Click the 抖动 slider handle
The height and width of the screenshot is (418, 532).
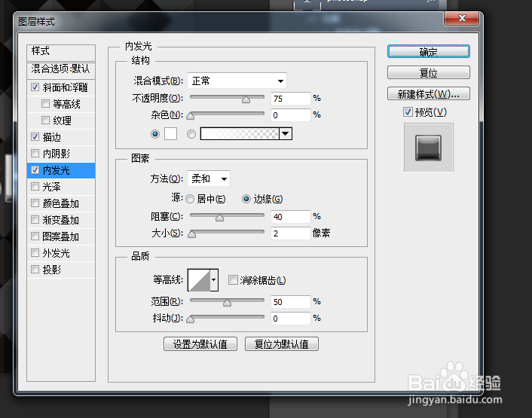click(x=191, y=319)
